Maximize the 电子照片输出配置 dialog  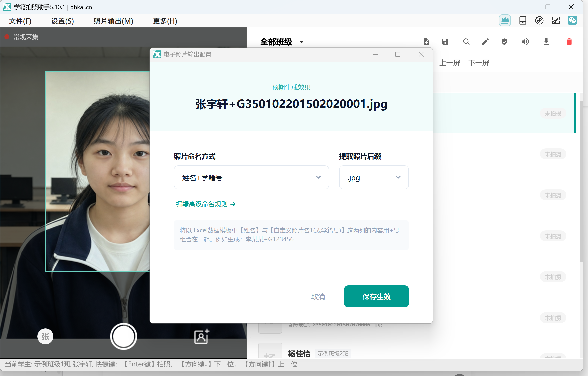[x=398, y=54]
